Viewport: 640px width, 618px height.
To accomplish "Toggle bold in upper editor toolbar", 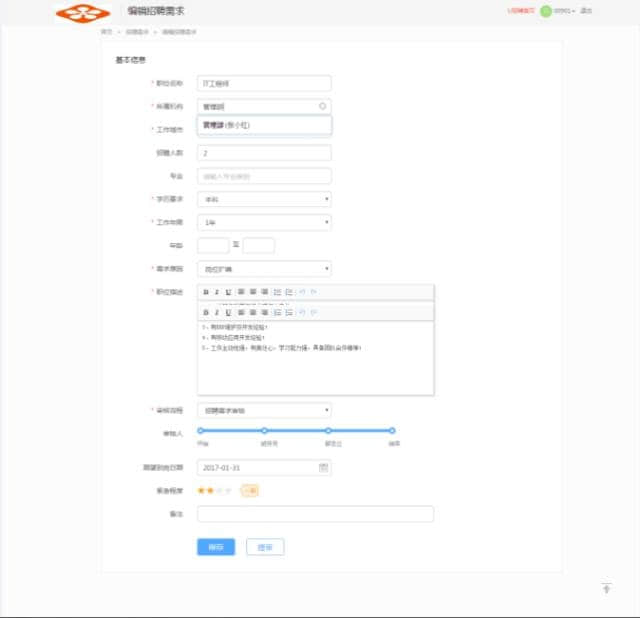I will pos(205,291).
